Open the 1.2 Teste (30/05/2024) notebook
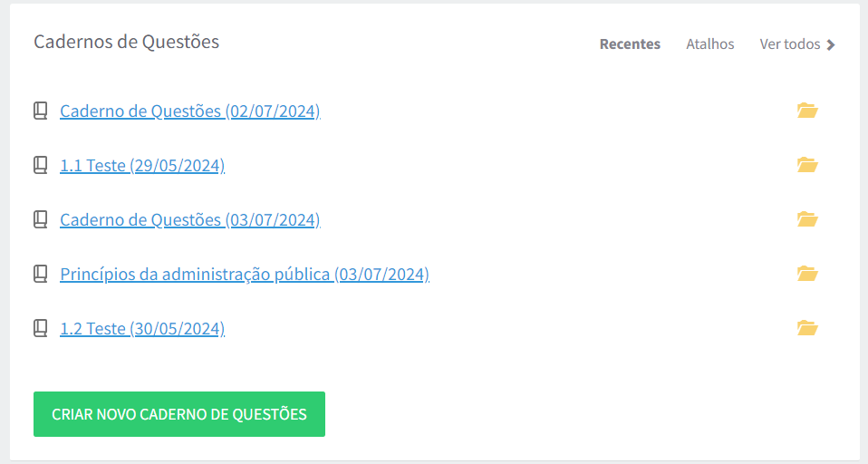Viewport: 868px width, 464px height. [x=142, y=328]
